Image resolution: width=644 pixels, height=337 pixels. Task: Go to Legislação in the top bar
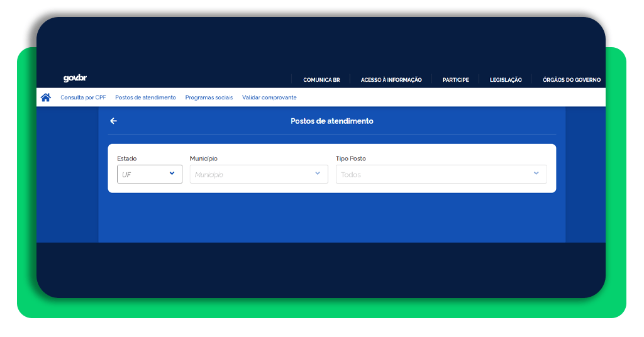[506, 80]
